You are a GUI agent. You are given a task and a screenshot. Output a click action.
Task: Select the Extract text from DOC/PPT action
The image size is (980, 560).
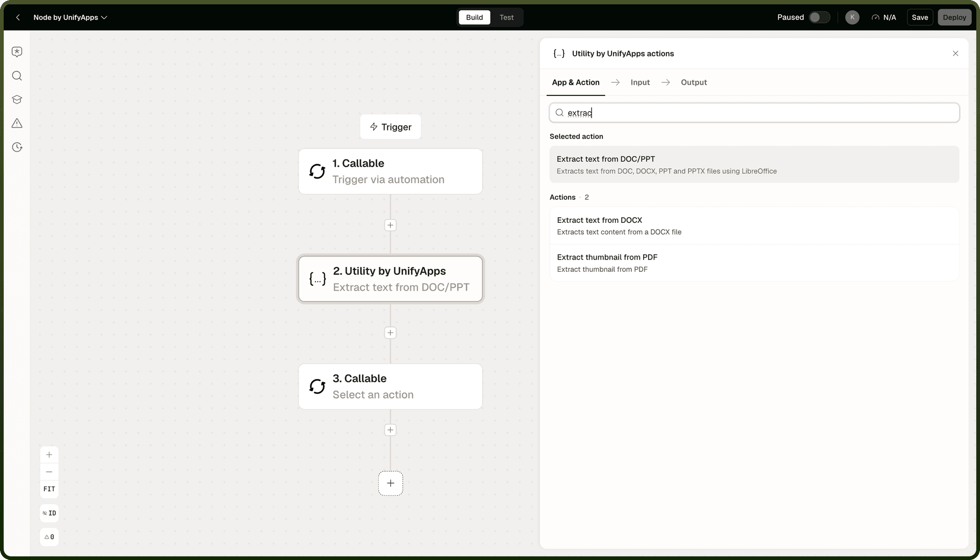click(x=754, y=164)
